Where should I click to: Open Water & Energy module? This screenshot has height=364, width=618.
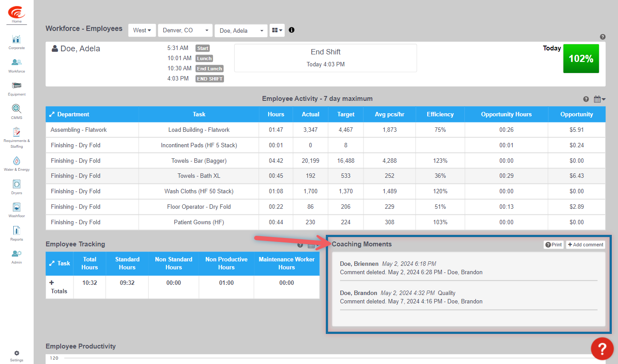point(16,164)
